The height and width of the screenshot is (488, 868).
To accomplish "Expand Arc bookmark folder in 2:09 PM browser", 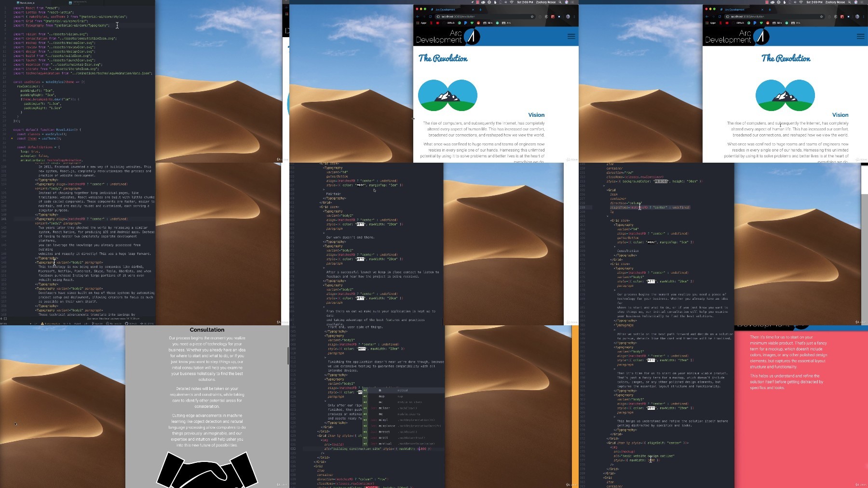I will pyautogui.click(x=796, y=23).
